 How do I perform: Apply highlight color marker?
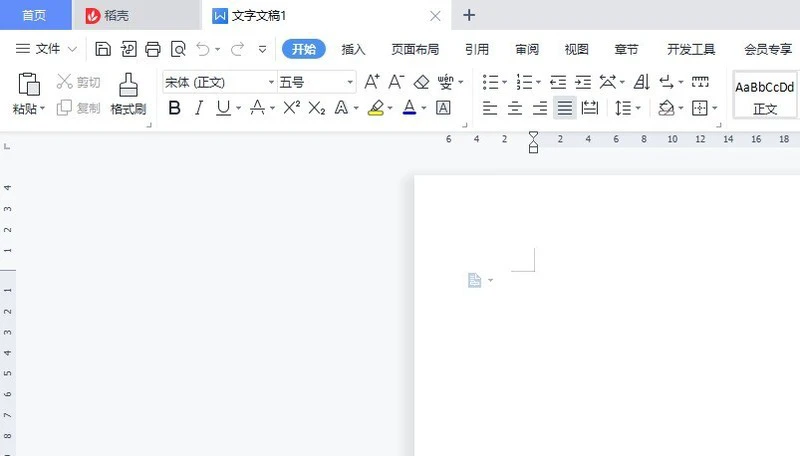(x=376, y=108)
